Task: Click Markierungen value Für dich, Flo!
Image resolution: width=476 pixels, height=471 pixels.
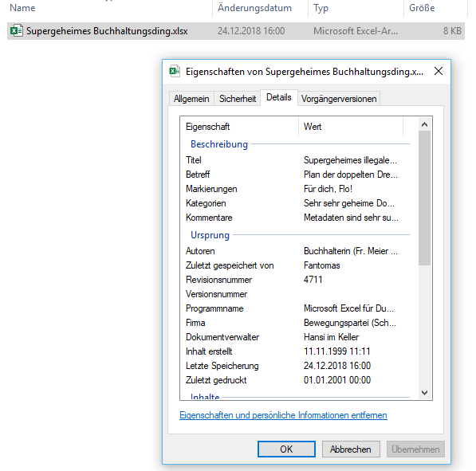Action: 328,189
